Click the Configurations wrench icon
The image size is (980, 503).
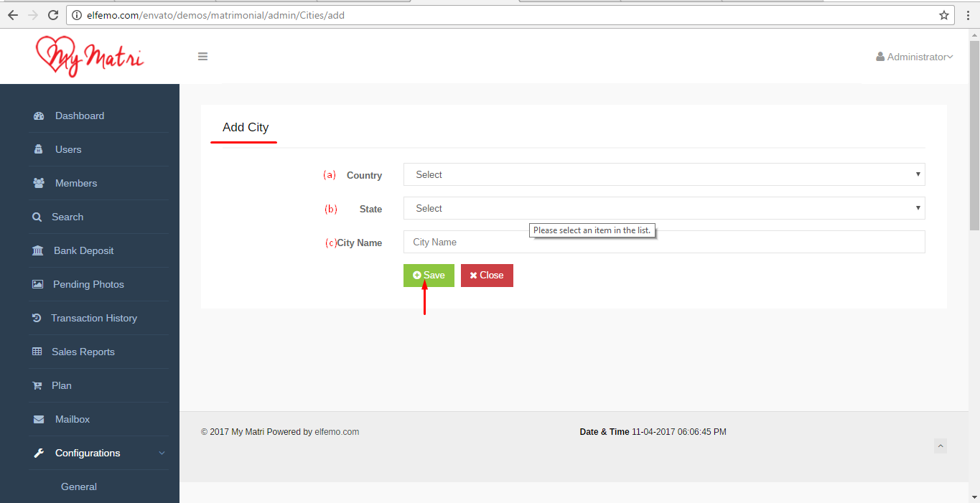[39, 453]
